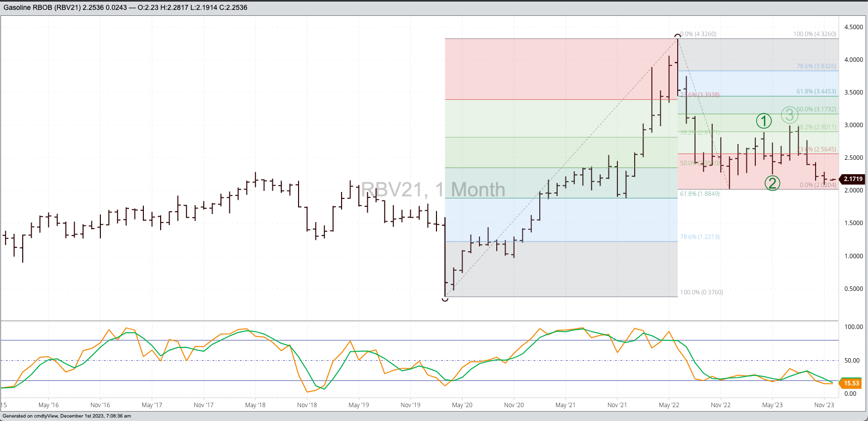Click the 2.1719 current price tag
Screen dimensions: 868x421
(853, 179)
